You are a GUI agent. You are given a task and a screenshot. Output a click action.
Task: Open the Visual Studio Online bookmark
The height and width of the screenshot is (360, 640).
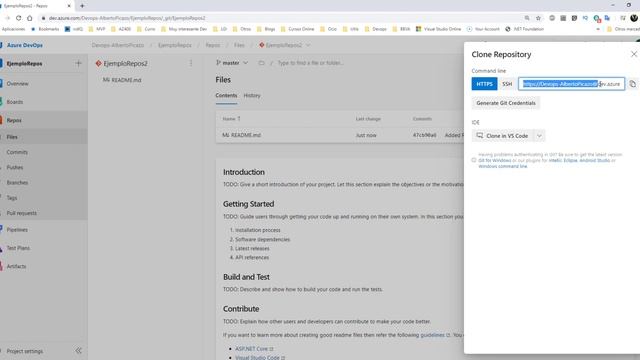coord(438,29)
